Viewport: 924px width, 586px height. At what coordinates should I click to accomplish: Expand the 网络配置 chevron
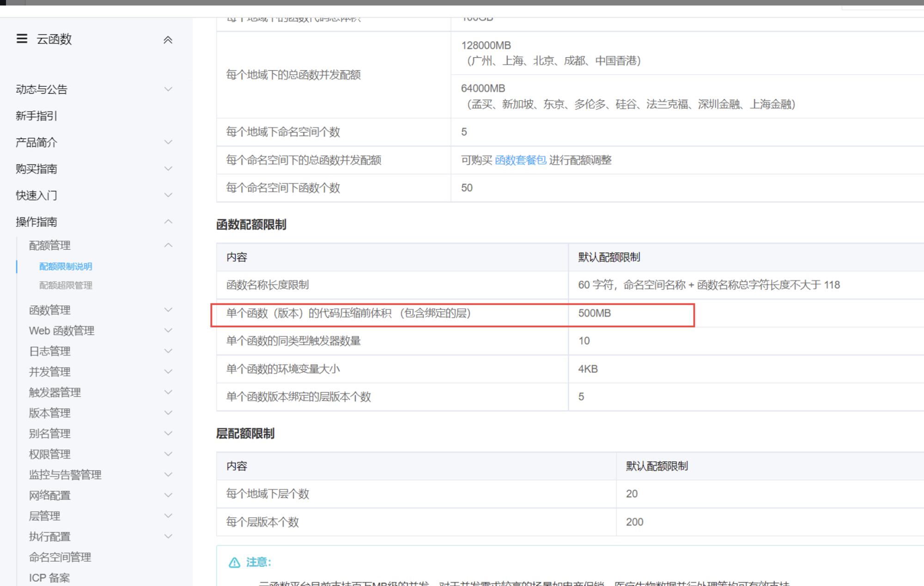tap(168, 495)
